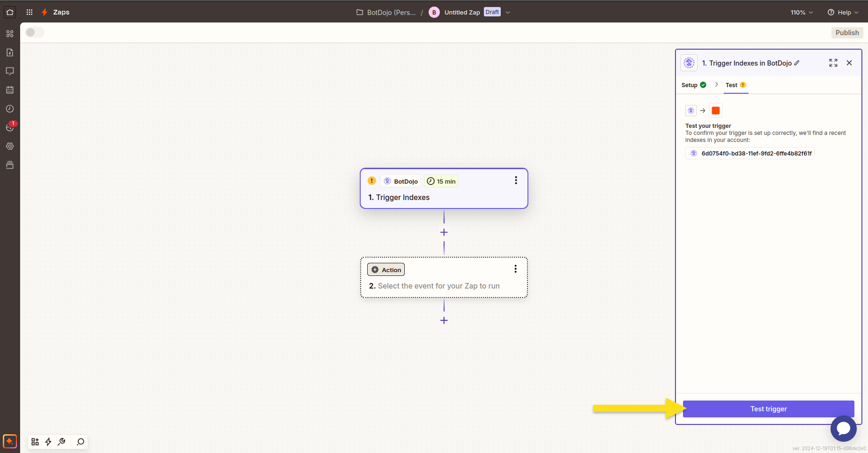The image size is (868, 453).
Task: Click the search magnifier in bottom toolbar
Action: pyautogui.click(x=81, y=442)
